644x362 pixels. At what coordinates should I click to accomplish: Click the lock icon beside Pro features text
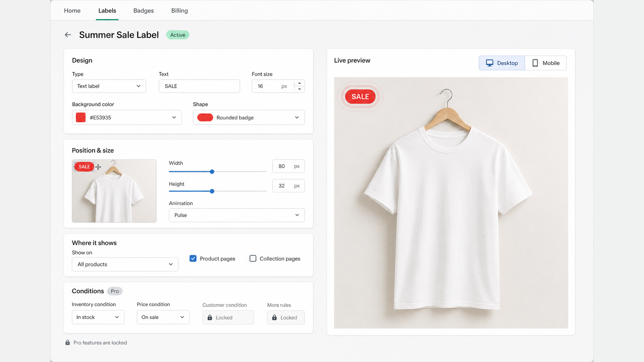click(68, 343)
